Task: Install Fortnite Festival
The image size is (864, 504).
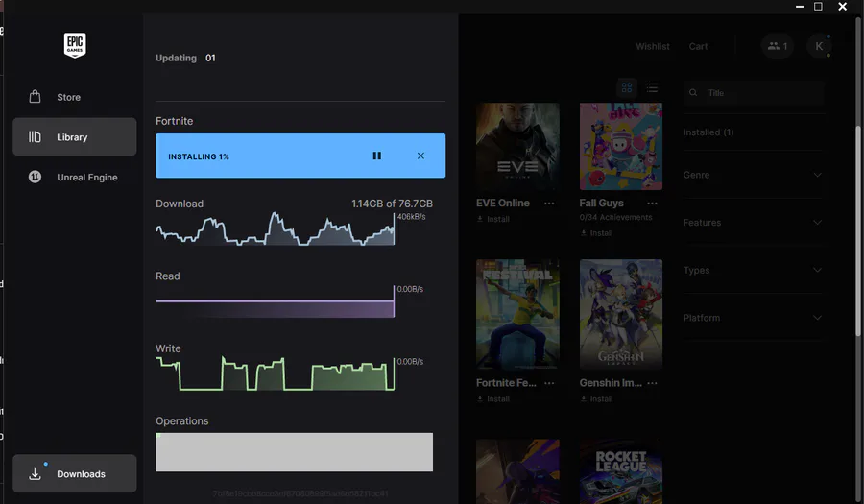Action: coord(493,398)
